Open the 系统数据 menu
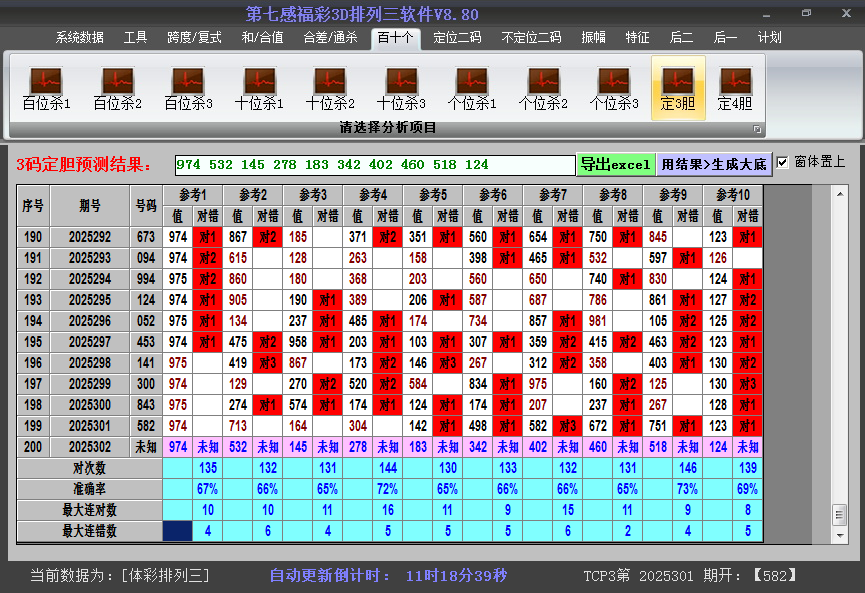 [79, 38]
